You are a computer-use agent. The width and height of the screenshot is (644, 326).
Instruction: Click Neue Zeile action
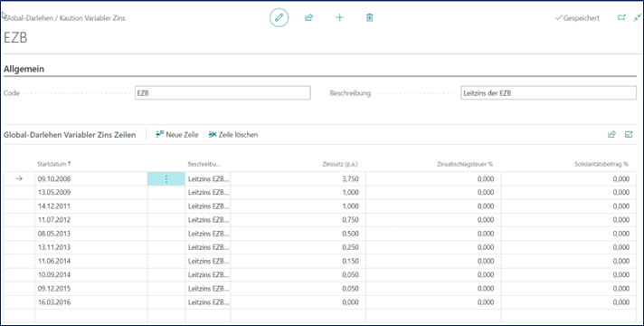(177, 134)
